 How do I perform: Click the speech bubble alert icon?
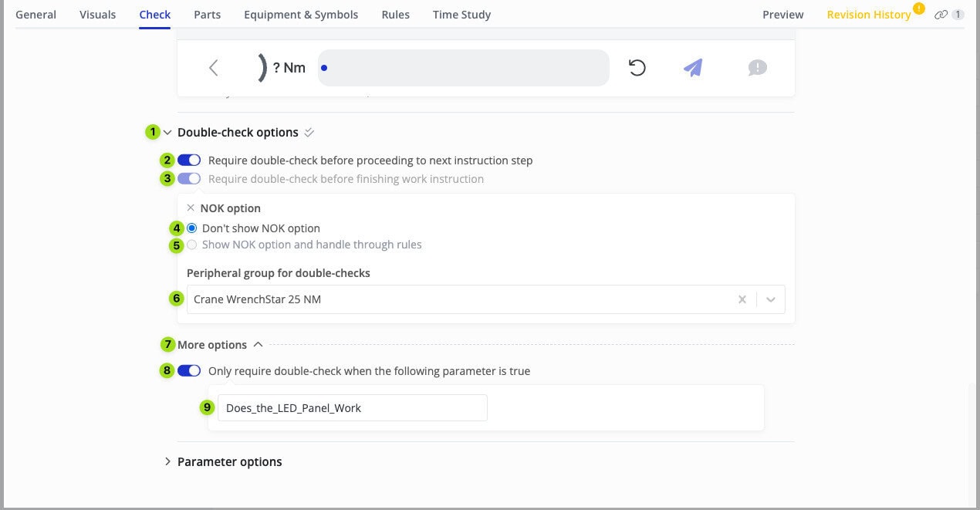pos(757,68)
